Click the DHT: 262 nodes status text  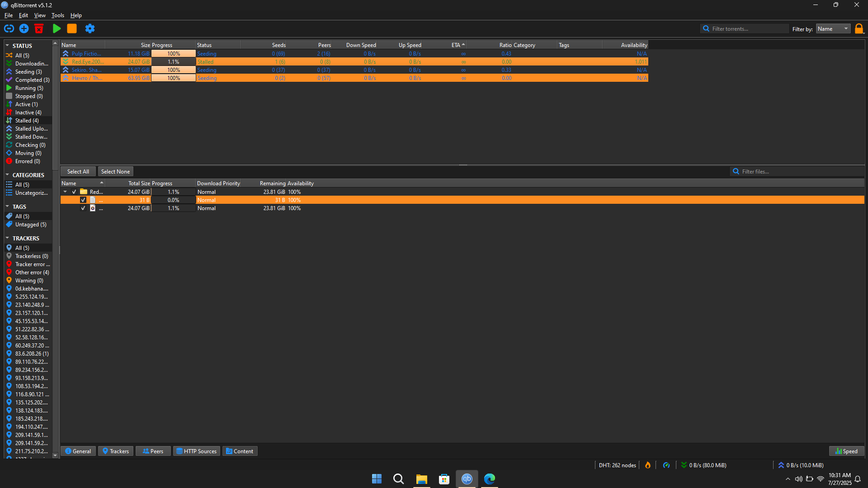point(617,465)
